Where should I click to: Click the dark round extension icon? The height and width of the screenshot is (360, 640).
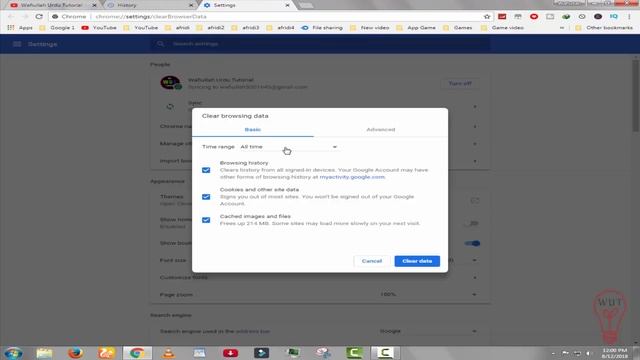click(598, 17)
